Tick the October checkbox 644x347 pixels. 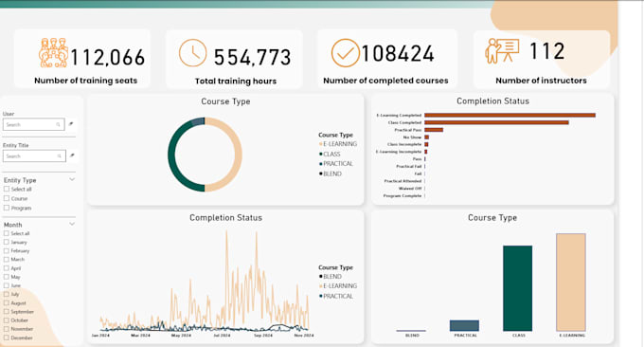pos(7,320)
